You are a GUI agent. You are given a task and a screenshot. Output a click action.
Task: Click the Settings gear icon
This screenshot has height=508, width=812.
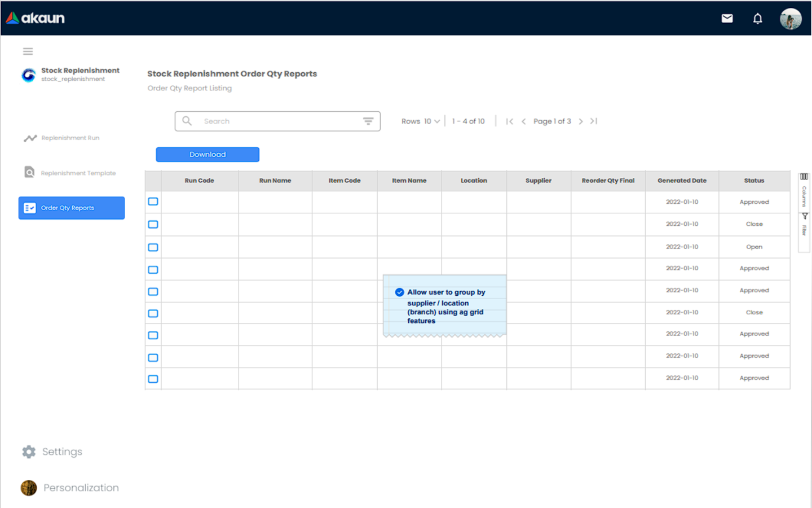[29, 452]
